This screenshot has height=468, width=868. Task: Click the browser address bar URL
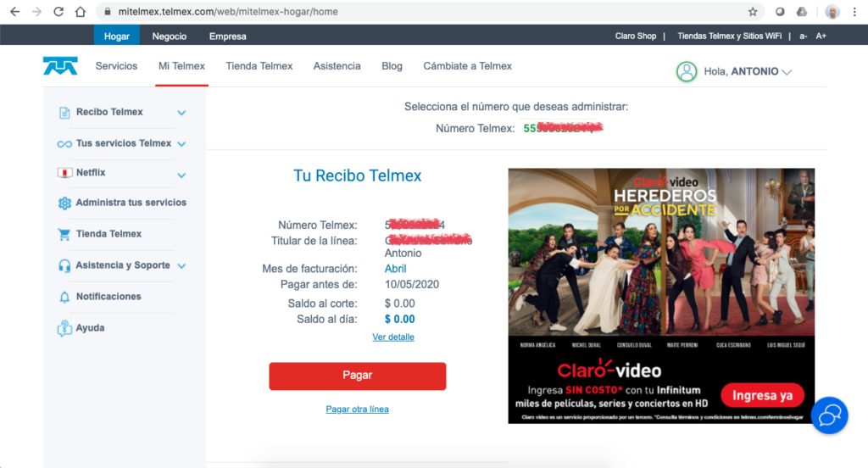[228, 12]
